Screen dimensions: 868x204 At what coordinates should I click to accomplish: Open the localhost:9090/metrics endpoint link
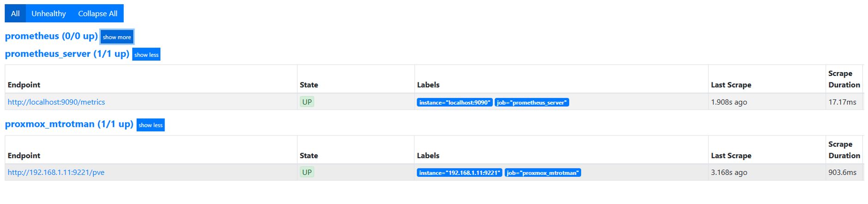pyautogui.click(x=56, y=102)
